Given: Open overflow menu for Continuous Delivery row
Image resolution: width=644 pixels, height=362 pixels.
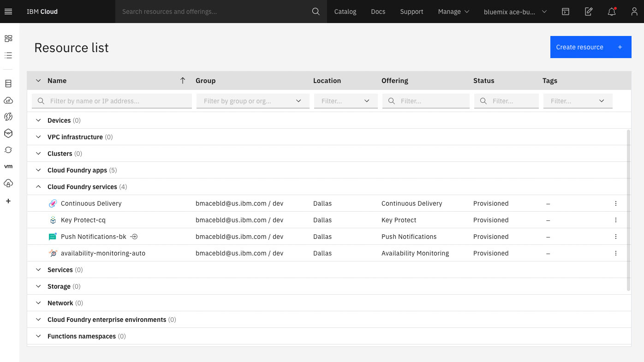Looking at the screenshot, I should [616, 203].
